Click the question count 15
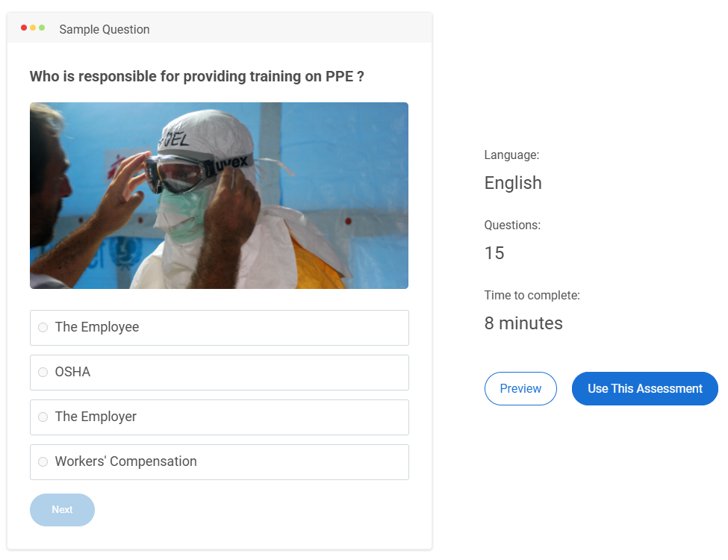 494,253
